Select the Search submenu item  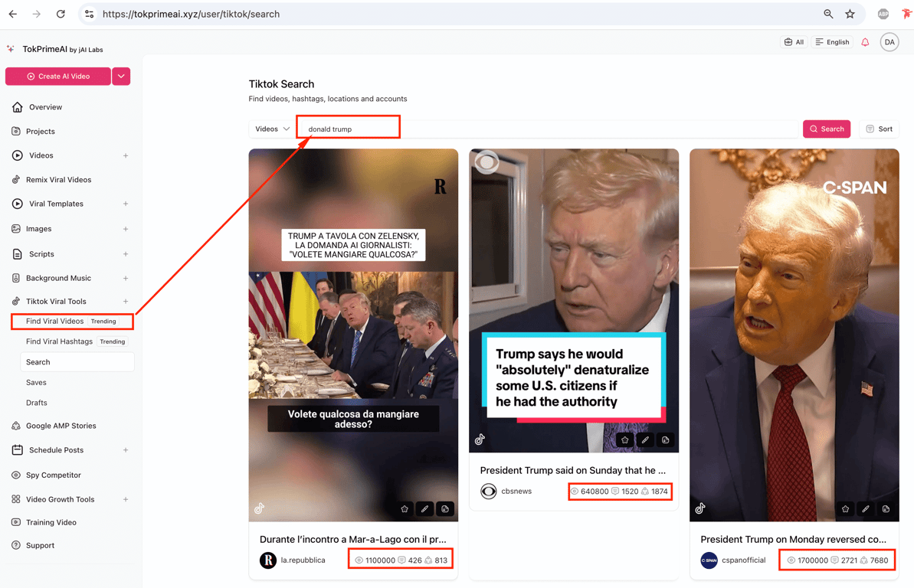(77, 362)
